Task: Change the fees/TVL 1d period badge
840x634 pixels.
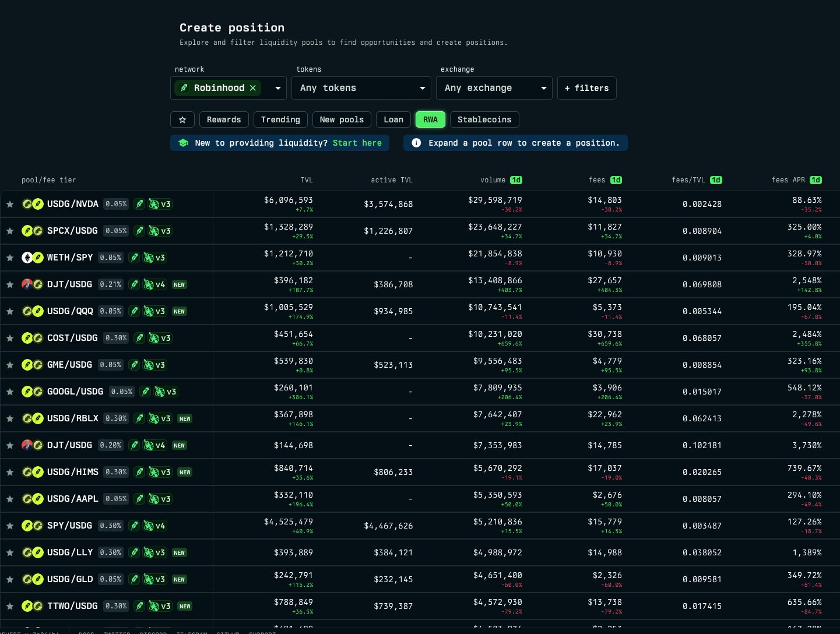Action: [716, 180]
